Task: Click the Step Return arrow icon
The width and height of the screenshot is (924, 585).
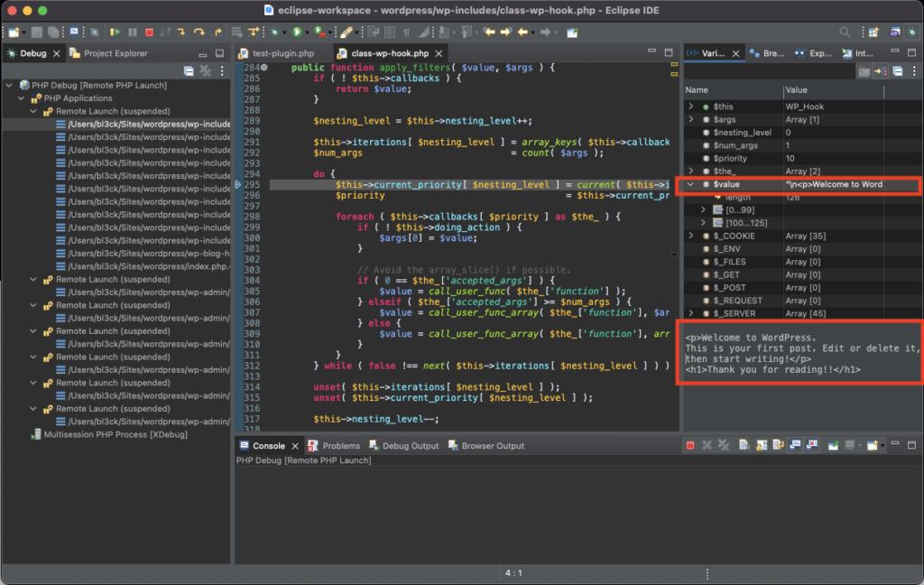Action: click(x=217, y=32)
